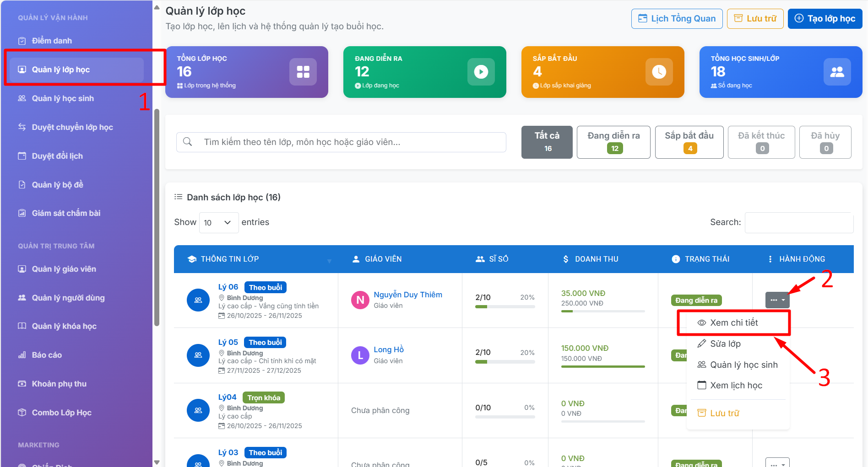Click the Tạo lớp học button
The width and height of the screenshot is (868, 467).
[x=825, y=19]
